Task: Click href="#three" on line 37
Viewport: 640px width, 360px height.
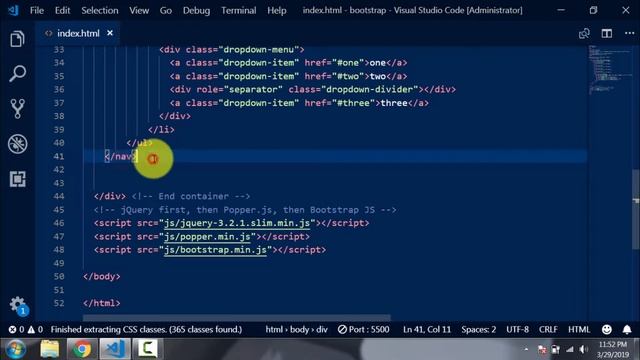Action: 340,103
